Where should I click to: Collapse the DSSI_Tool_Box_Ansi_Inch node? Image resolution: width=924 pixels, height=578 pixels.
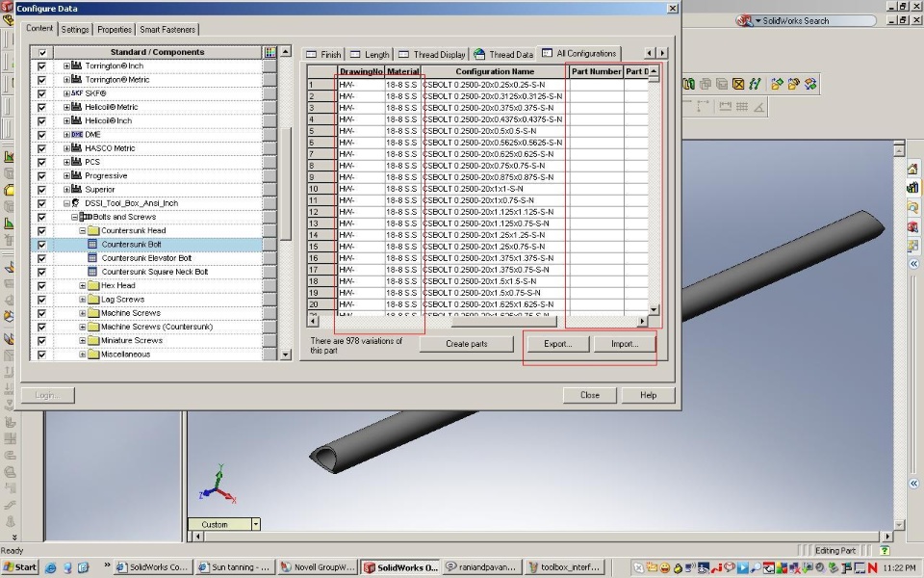[66, 203]
